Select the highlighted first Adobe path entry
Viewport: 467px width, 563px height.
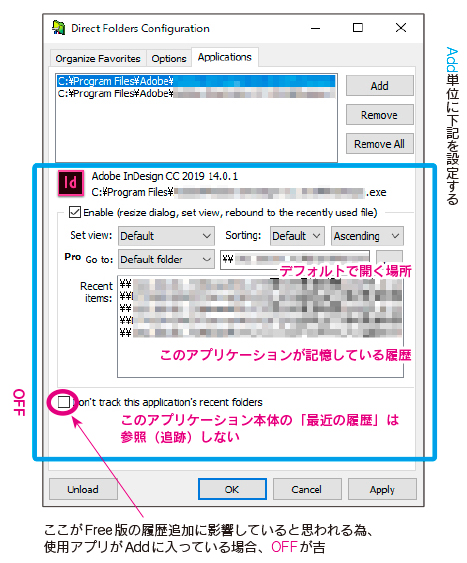(x=196, y=81)
